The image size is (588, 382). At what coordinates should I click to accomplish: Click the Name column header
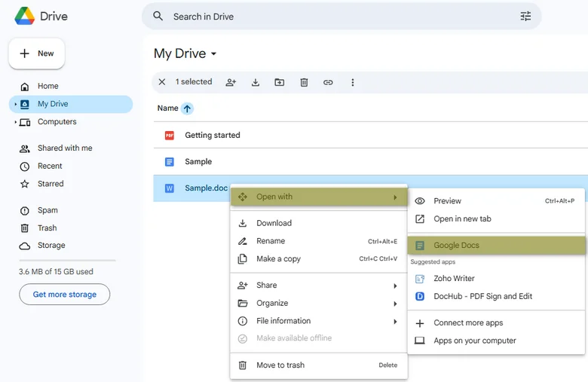[167, 108]
